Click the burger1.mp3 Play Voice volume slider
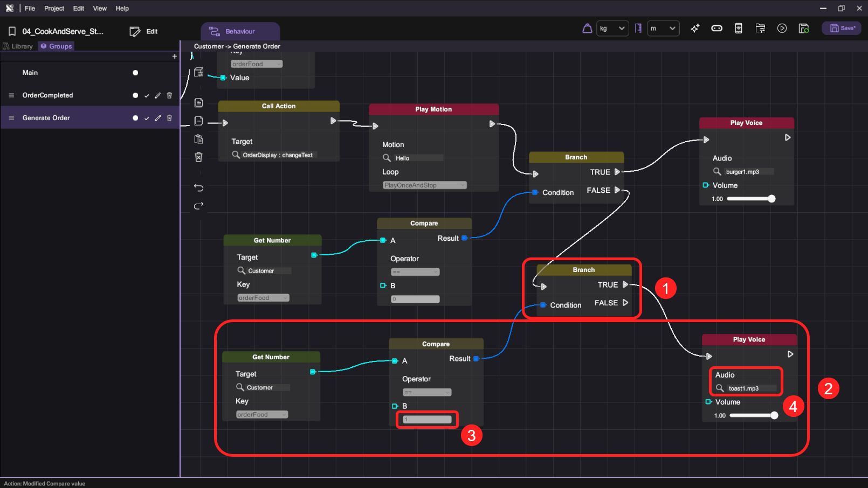The width and height of the screenshot is (868, 488). [750, 199]
